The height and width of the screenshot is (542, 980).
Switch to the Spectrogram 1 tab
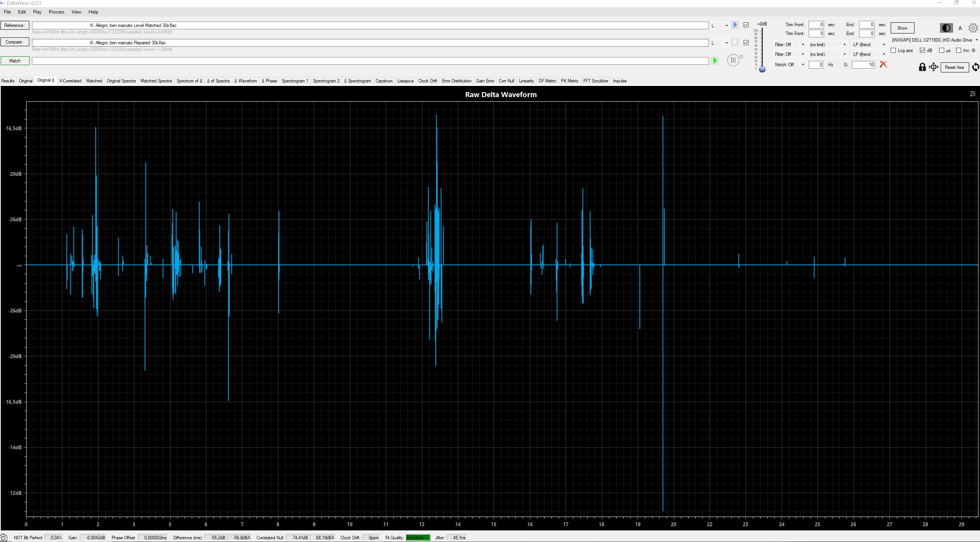point(295,81)
